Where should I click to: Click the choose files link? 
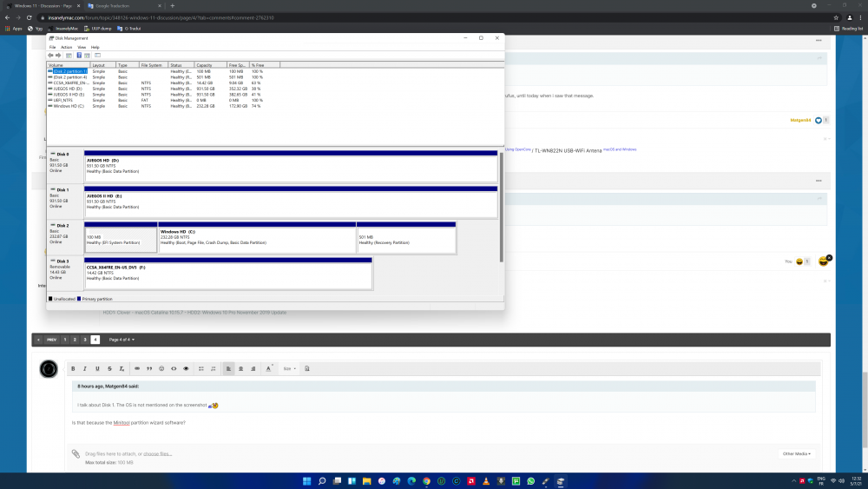point(157,453)
